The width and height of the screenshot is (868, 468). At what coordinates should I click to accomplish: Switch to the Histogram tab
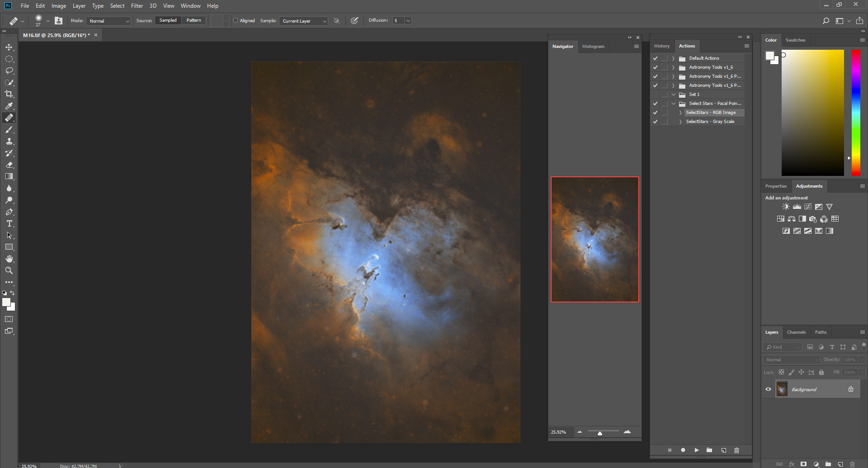pyautogui.click(x=593, y=47)
